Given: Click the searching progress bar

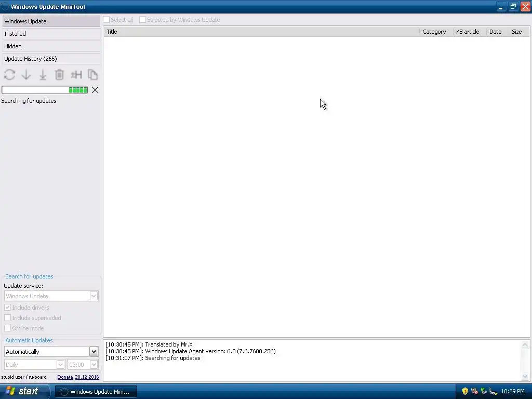Looking at the screenshot, I should tap(45, 90).
